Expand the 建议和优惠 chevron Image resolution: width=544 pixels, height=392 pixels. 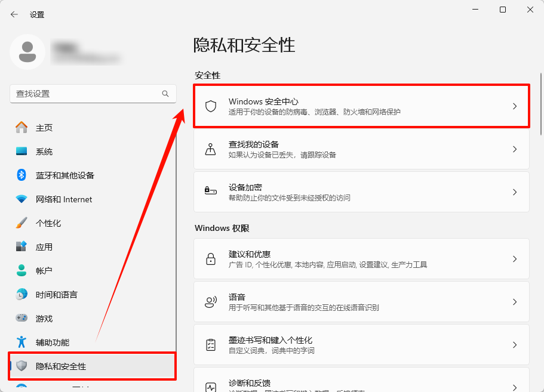coord(514,258)
